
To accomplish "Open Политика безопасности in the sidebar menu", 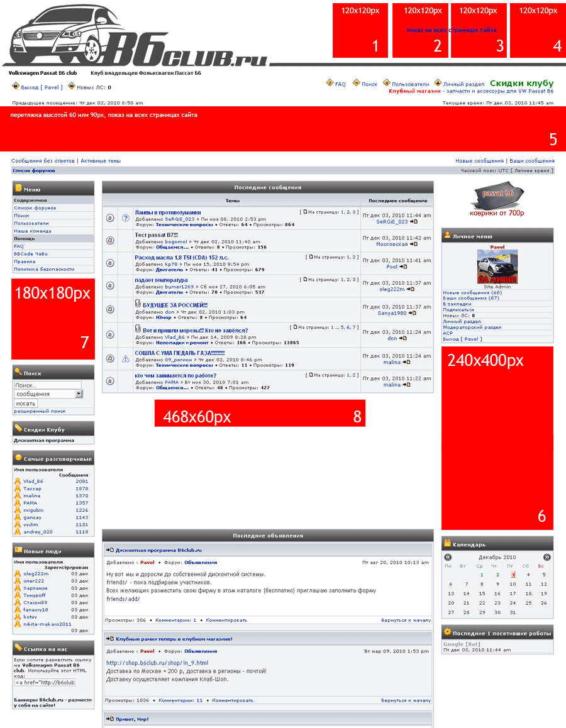I will pos(44,269).
